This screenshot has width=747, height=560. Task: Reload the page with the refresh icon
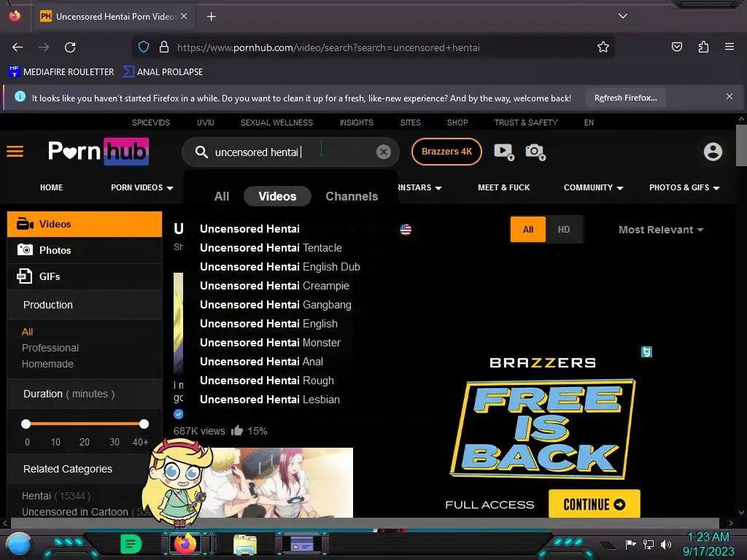tap(70, 47)
